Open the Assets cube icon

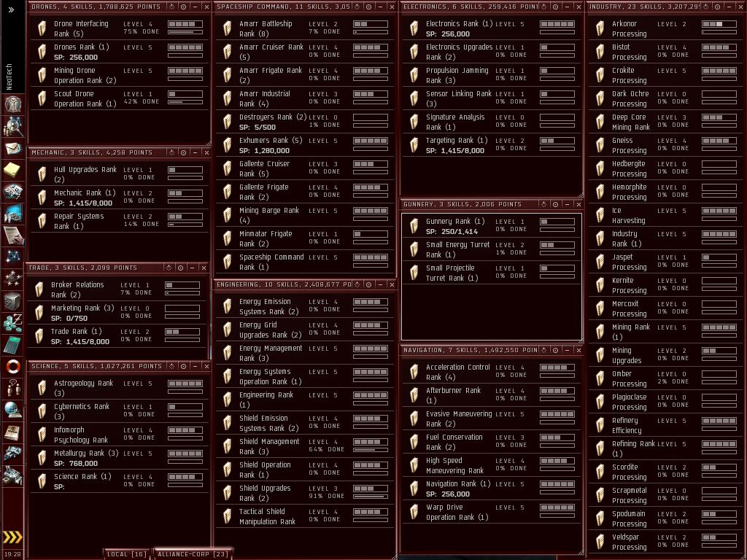(x=13, y=301)
